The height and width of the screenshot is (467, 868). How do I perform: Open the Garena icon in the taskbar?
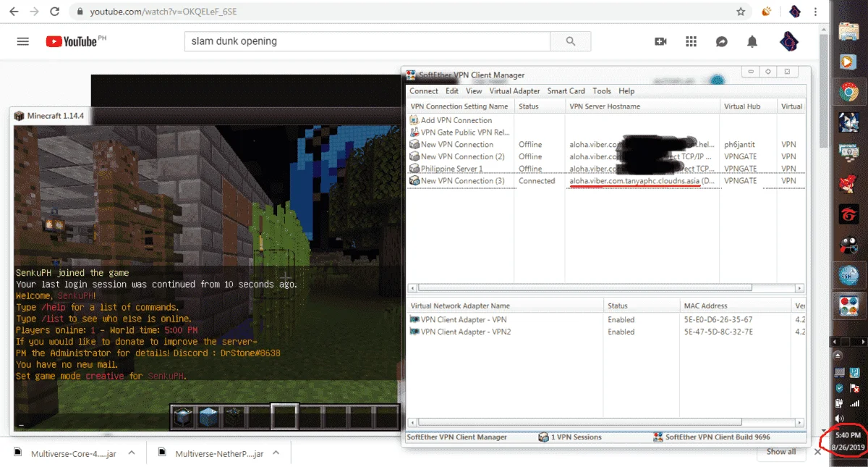[848, 214]
